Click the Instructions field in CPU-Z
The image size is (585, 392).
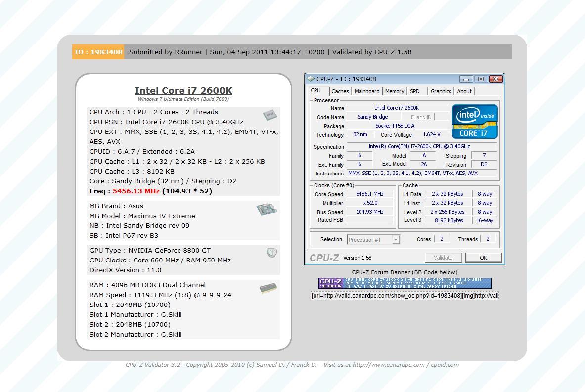point(422,173)
